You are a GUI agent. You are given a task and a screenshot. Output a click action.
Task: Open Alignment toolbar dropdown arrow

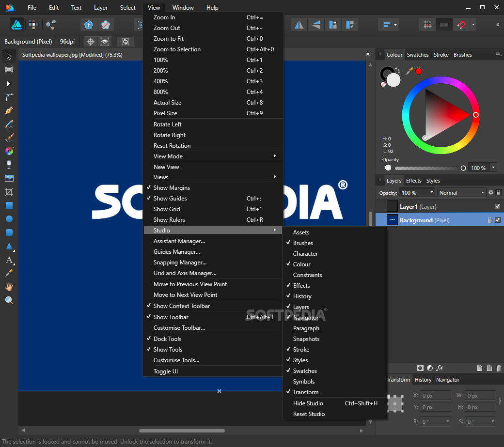(x=395, y=25)
